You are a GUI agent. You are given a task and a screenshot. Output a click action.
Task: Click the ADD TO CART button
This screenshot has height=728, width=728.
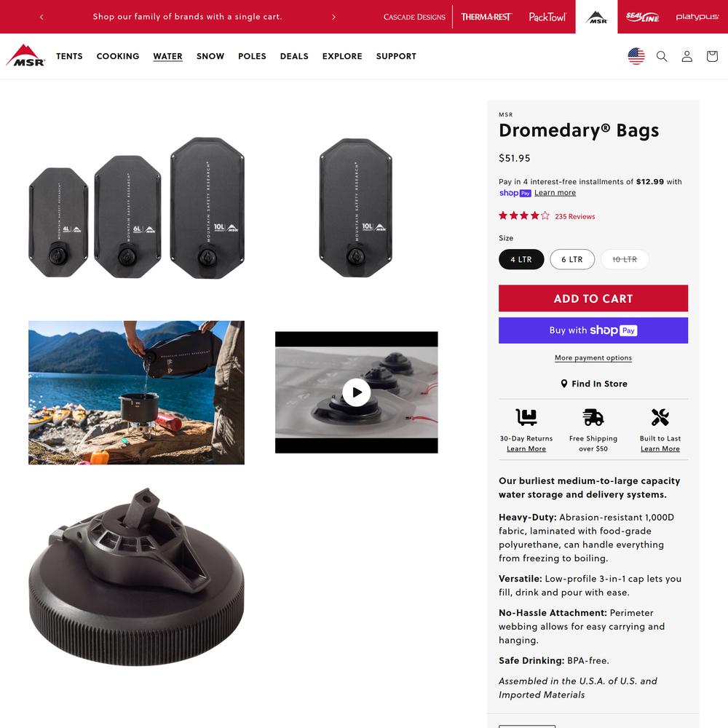[593, 298]
